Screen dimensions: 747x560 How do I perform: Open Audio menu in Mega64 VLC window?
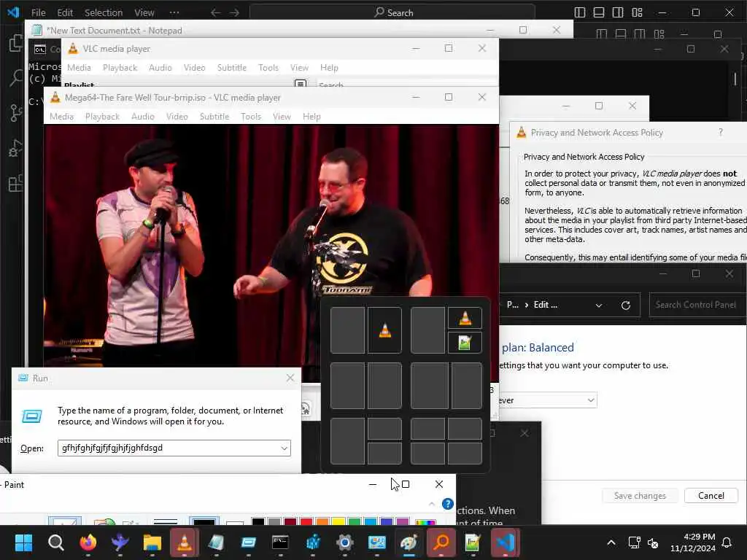click(143, 117)
